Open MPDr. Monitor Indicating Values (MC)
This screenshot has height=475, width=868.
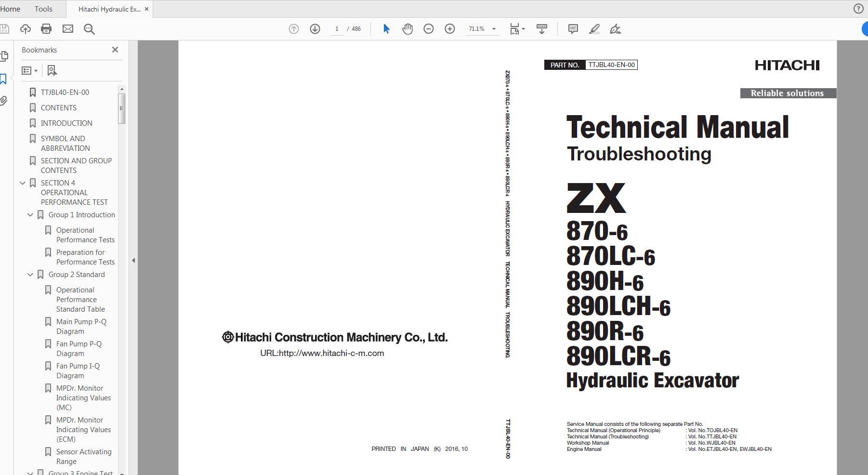[83, 397]
